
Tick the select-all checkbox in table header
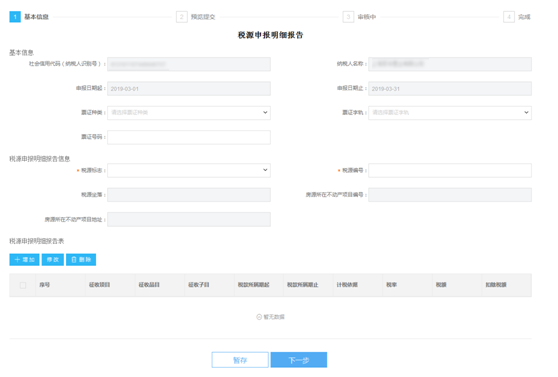pyautogui.click(x=23, y=285)
